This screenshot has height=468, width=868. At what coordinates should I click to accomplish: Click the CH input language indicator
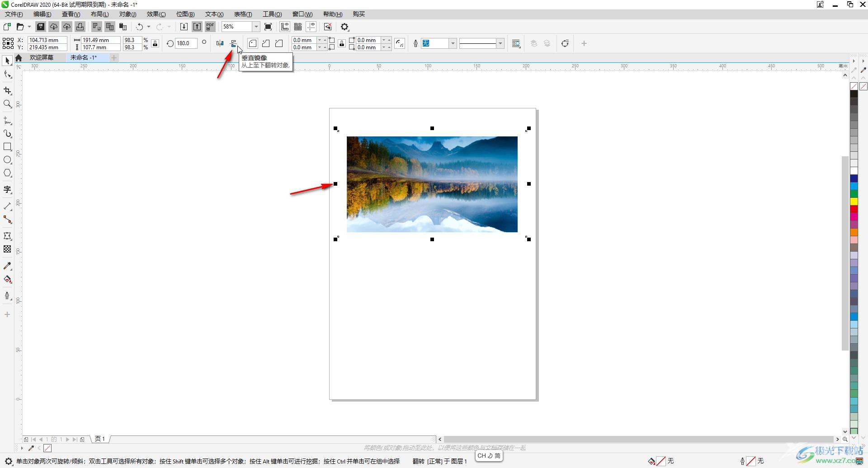point(489,456)
